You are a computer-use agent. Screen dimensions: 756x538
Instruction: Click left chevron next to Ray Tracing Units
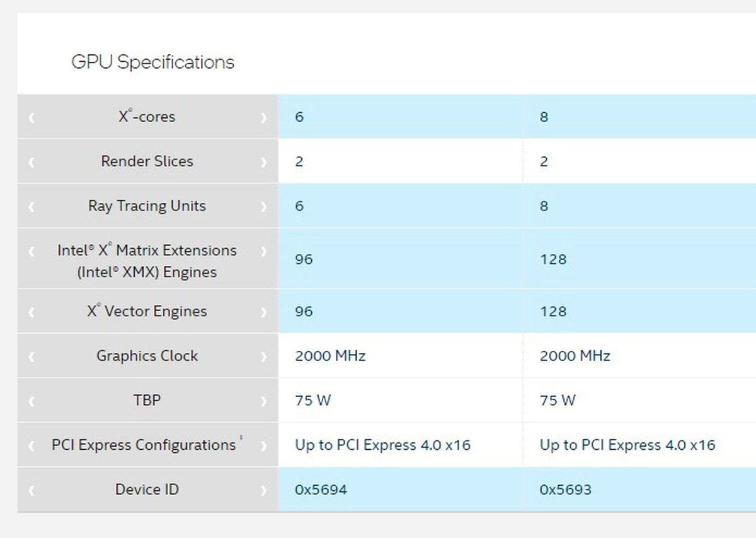[x=31, y=207]
